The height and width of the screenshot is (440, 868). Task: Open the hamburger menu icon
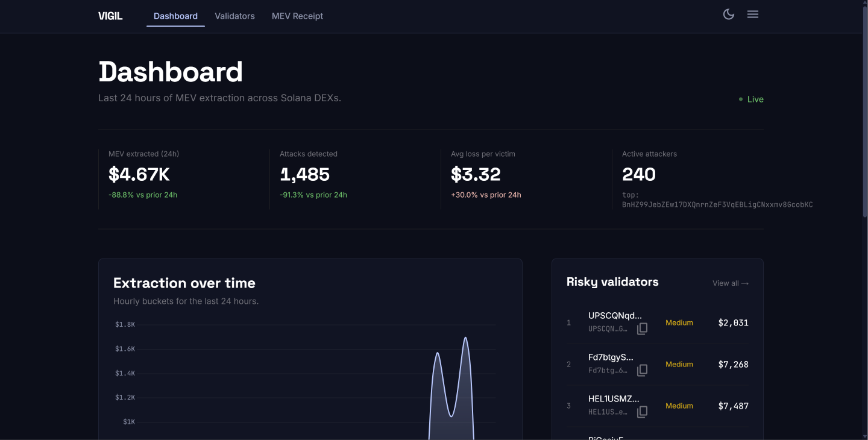(753, 14)
